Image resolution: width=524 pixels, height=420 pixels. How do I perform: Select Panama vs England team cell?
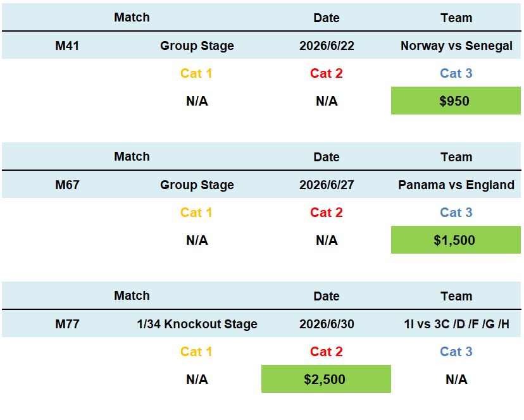[456, 185]
